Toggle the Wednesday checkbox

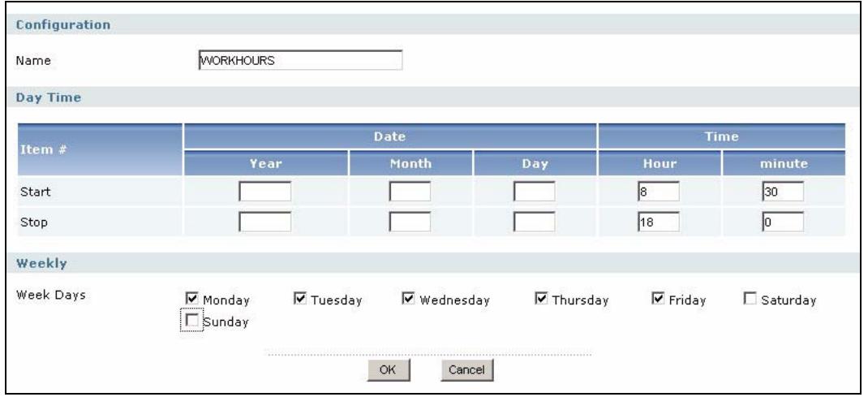click(408, 299)
